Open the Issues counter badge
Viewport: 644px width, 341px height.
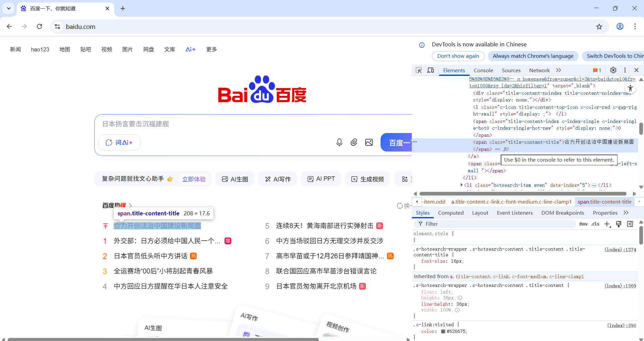(x=597, y=70)
